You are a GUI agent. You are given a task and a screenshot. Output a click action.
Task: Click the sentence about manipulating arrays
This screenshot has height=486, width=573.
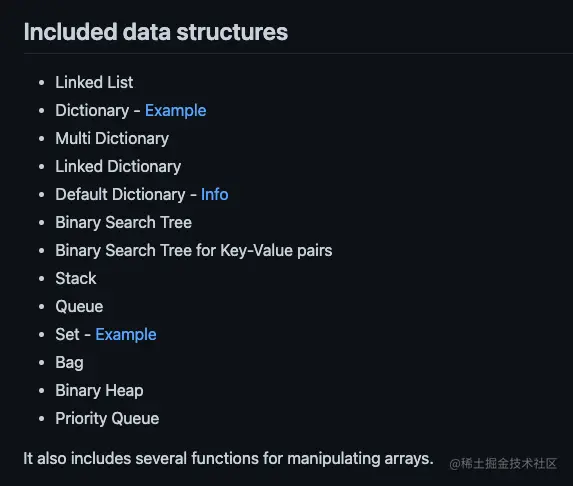click(228, 459)
